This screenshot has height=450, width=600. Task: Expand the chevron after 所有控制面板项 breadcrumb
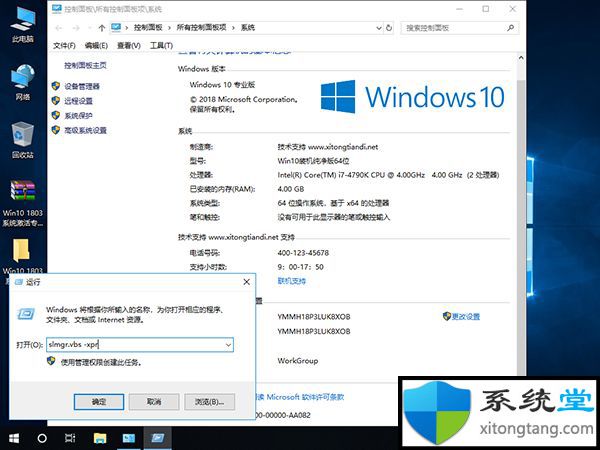233,28
